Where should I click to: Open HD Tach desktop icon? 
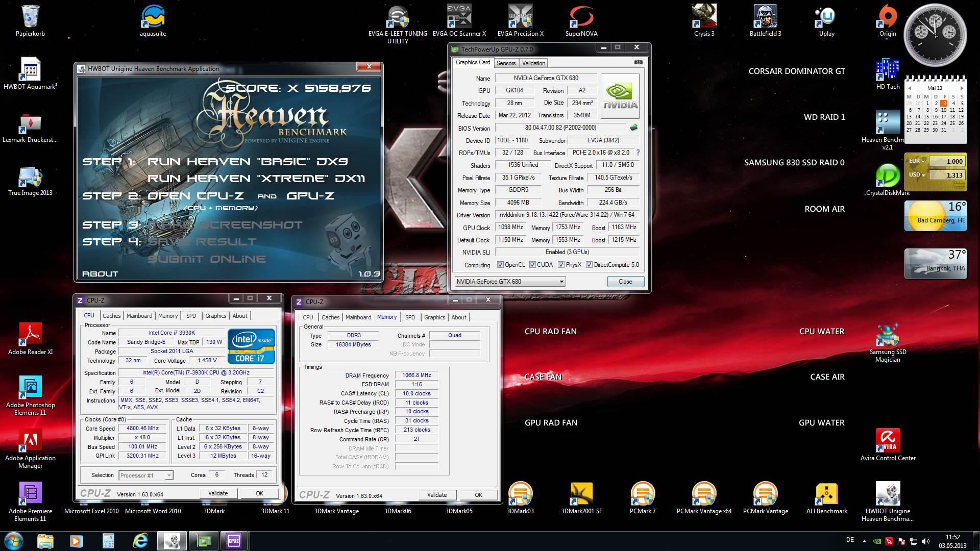[888, 74]
